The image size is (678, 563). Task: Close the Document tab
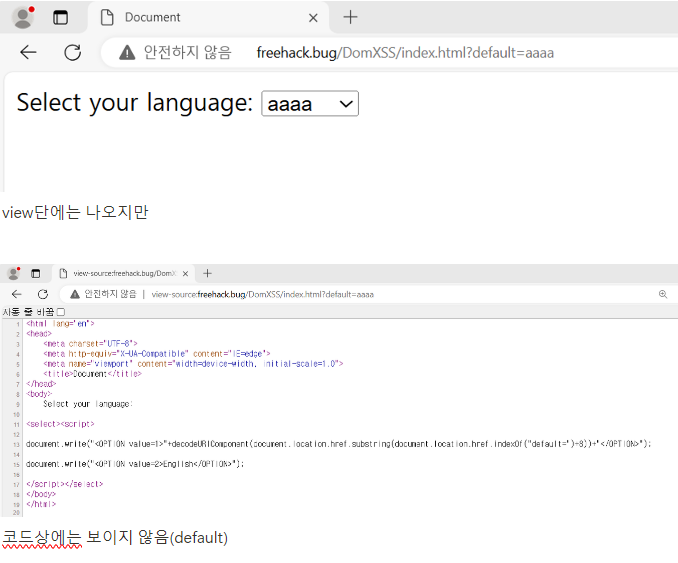(313, 18)
